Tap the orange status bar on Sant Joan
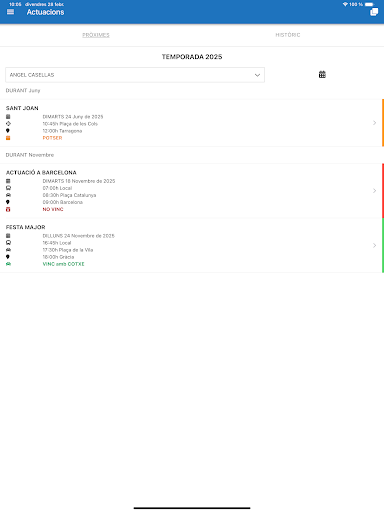This screenshot has width=384, height=512. (x=383, y=123)
